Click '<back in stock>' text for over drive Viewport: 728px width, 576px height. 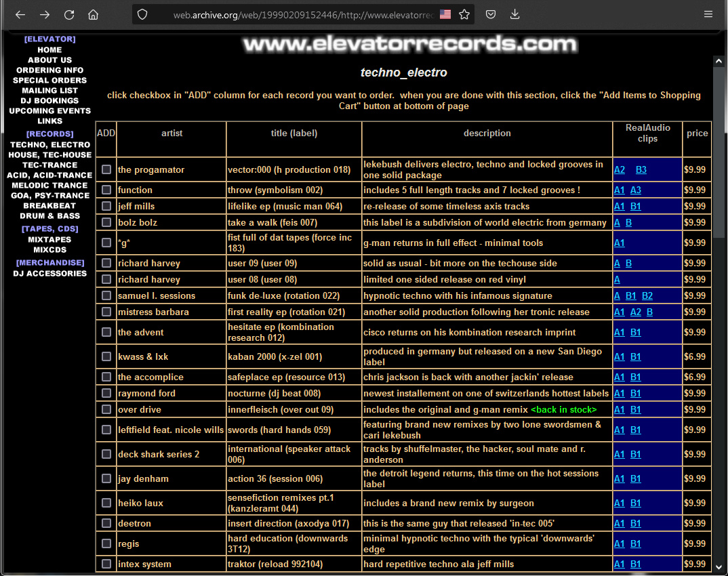point(564,409)
